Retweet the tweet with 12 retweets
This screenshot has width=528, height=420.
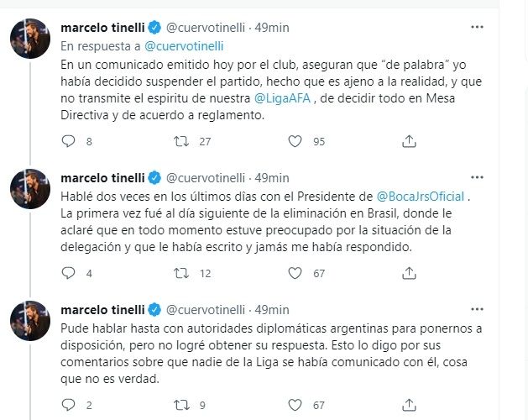(x=180, y=273)
